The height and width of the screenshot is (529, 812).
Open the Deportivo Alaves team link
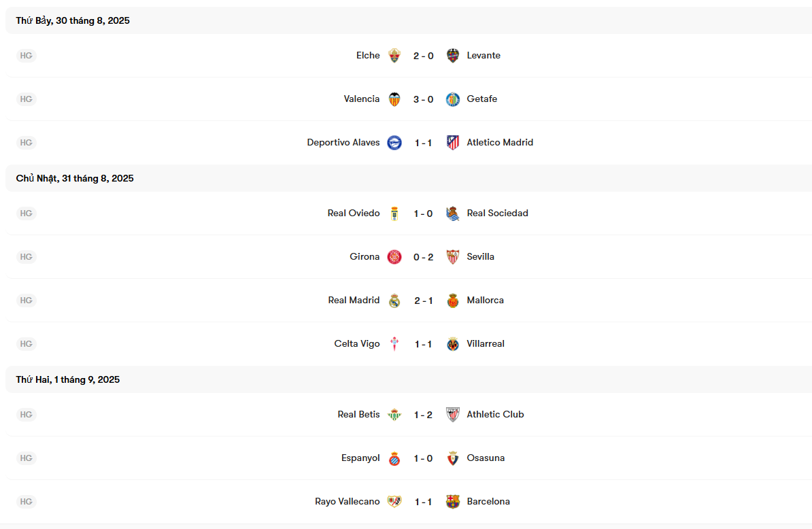[343, 143]
